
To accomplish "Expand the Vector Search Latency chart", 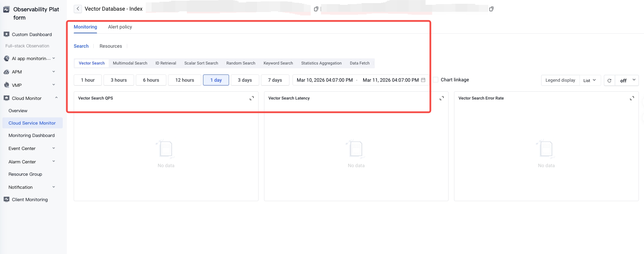I will (442, 98).
